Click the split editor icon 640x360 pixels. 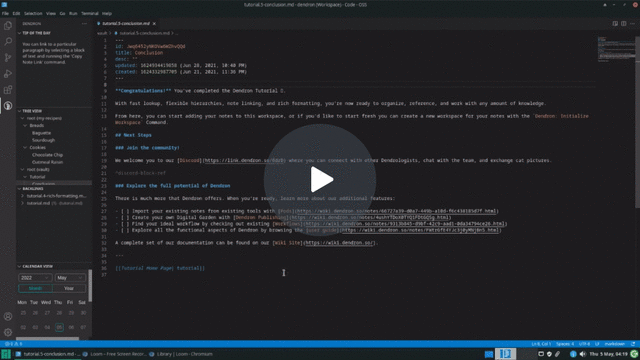click(x=624, y=24)
